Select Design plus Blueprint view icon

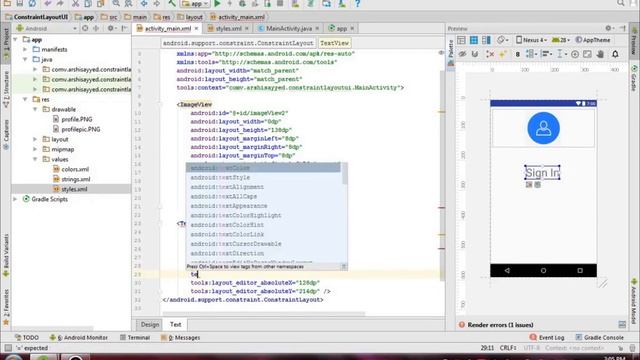tap(486, 40)
